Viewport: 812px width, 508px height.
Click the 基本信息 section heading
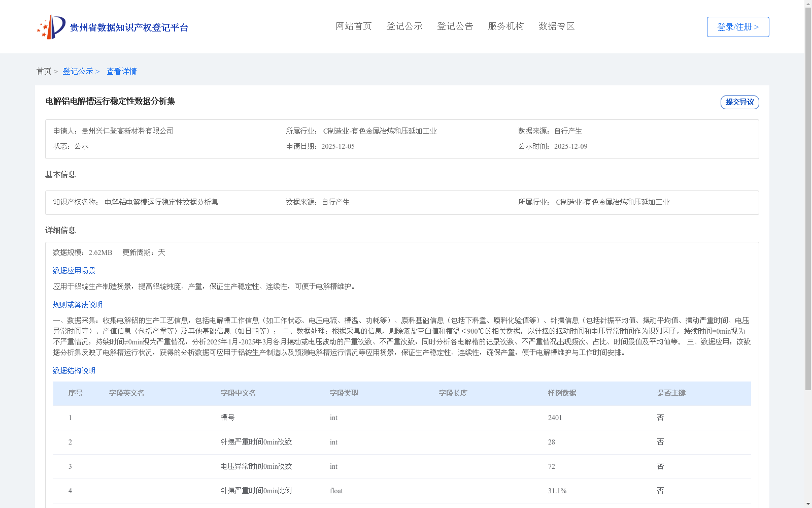pos(60,175)
